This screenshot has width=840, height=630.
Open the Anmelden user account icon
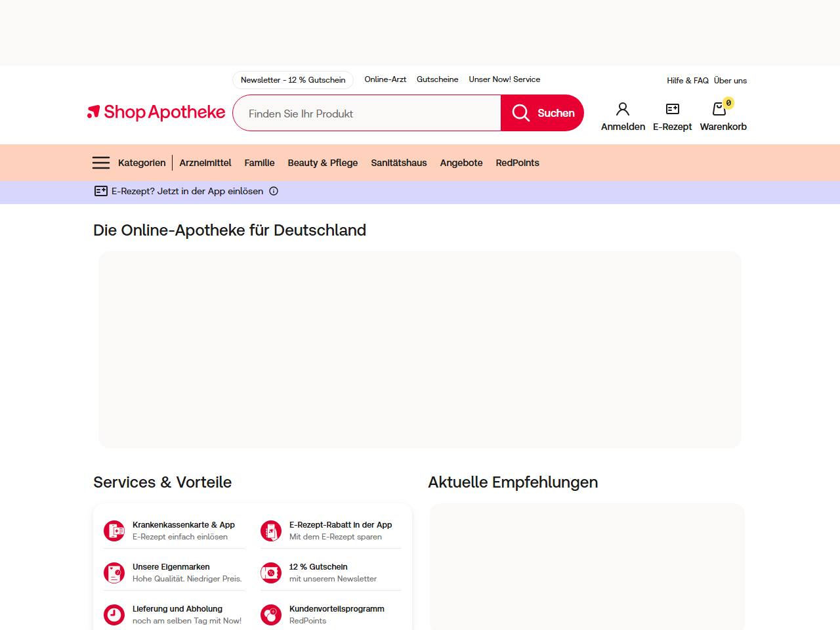623,109
